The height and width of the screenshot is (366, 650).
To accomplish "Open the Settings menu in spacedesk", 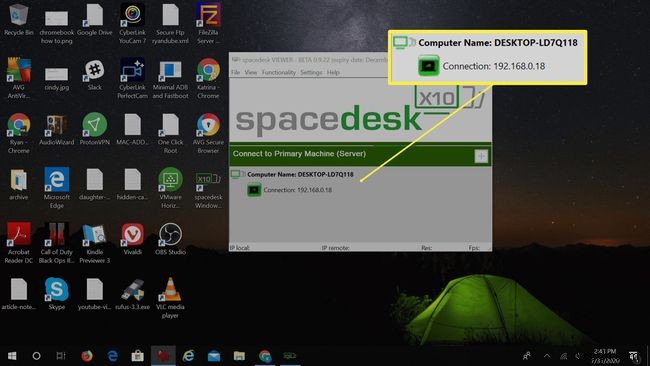I will (x=311, y=72).
